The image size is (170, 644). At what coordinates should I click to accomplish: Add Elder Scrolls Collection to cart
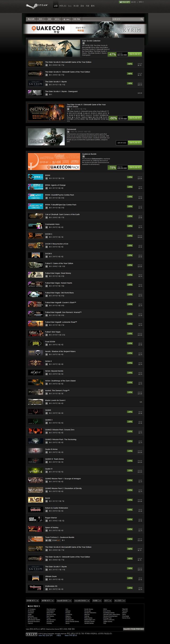135,54
